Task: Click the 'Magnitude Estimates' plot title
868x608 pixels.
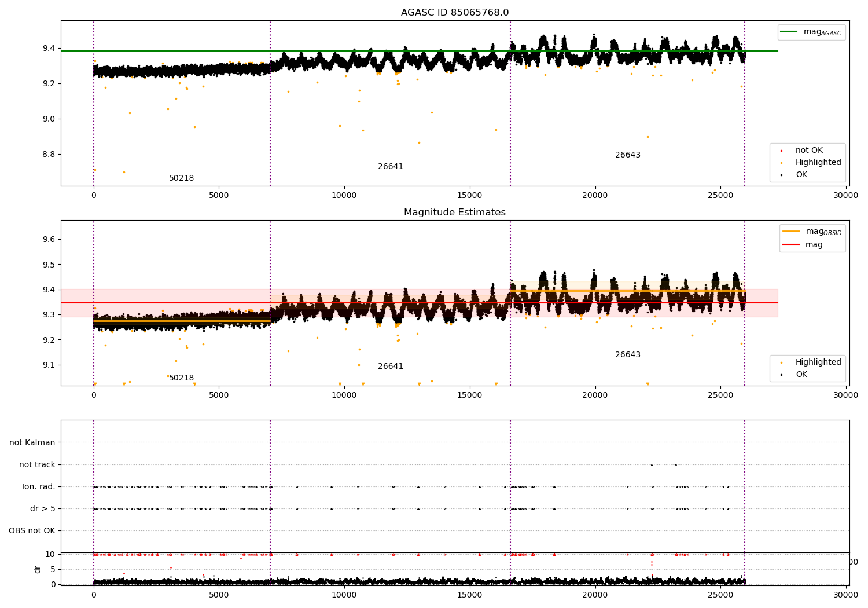Action: (455, 213)
